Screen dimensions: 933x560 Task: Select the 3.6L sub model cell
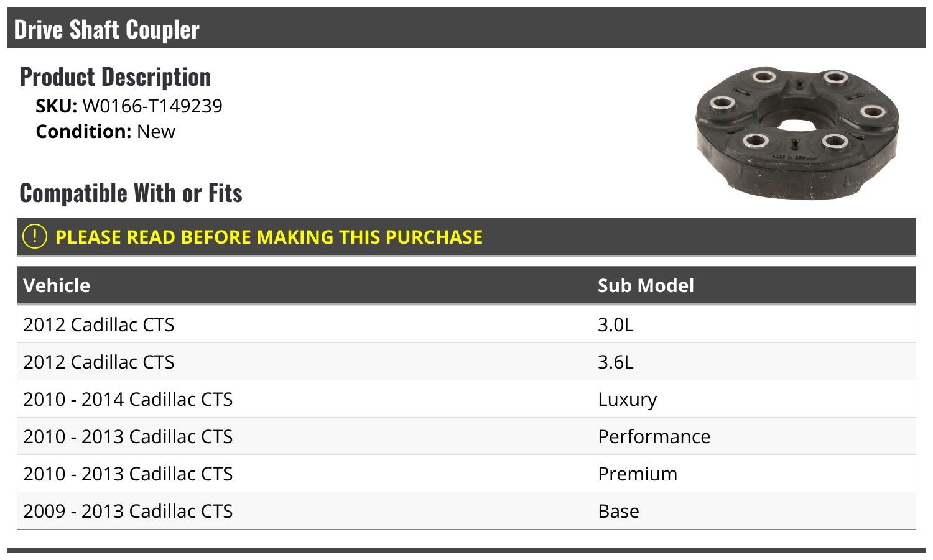pyautogui.click(x=615, y=362)
